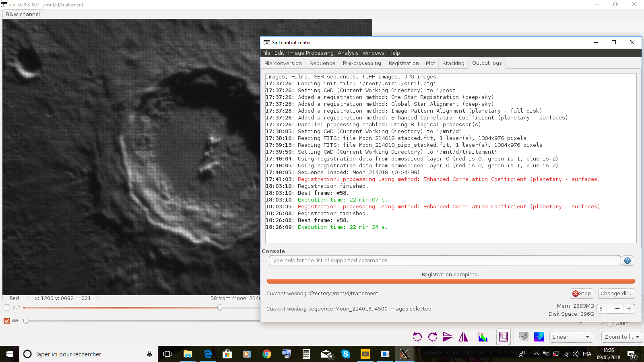Select the User radio button

pos(609,323)
